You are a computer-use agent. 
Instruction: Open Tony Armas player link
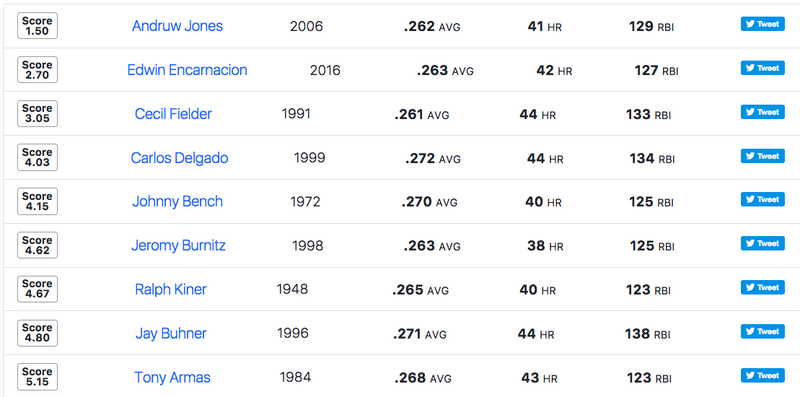[x=172, y=378]
